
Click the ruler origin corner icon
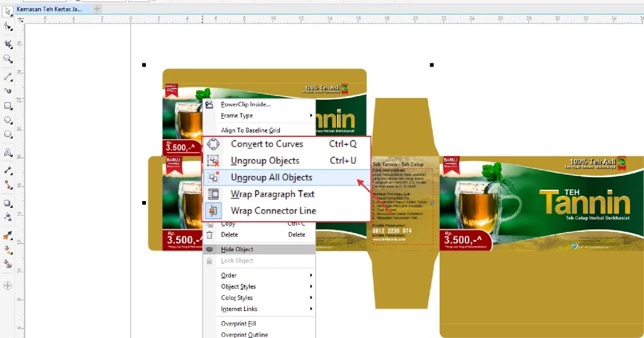click(21, 19)
